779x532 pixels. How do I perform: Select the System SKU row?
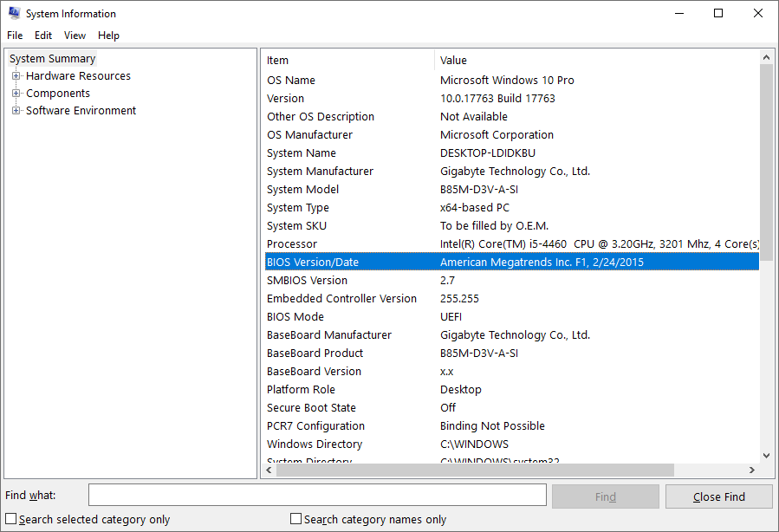click(x=512, y=226)
